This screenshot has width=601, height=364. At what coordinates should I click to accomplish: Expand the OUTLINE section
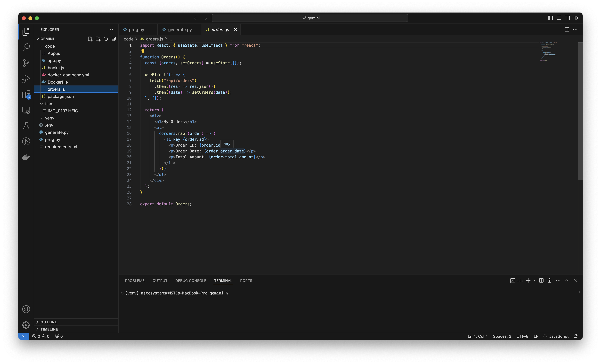tap(49, 322)
